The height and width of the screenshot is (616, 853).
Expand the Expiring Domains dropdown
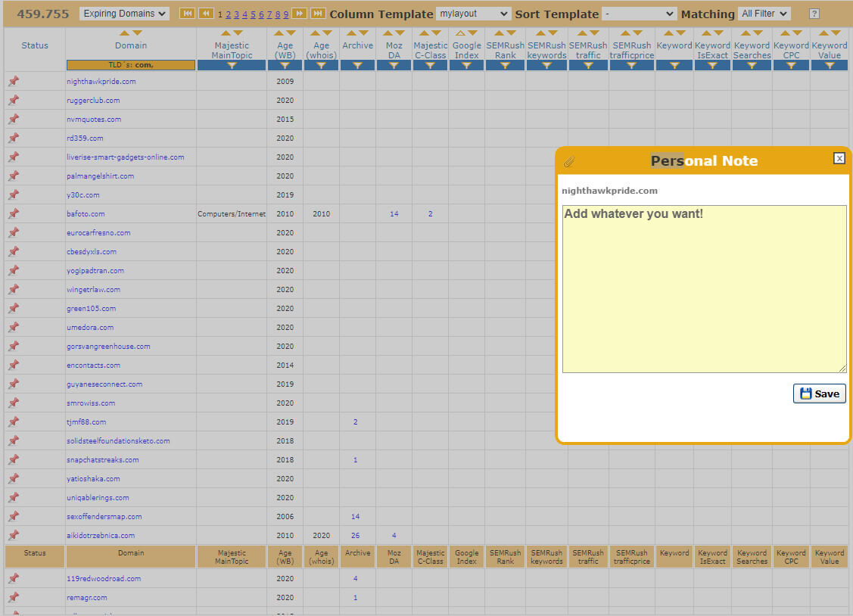(124, 14)
